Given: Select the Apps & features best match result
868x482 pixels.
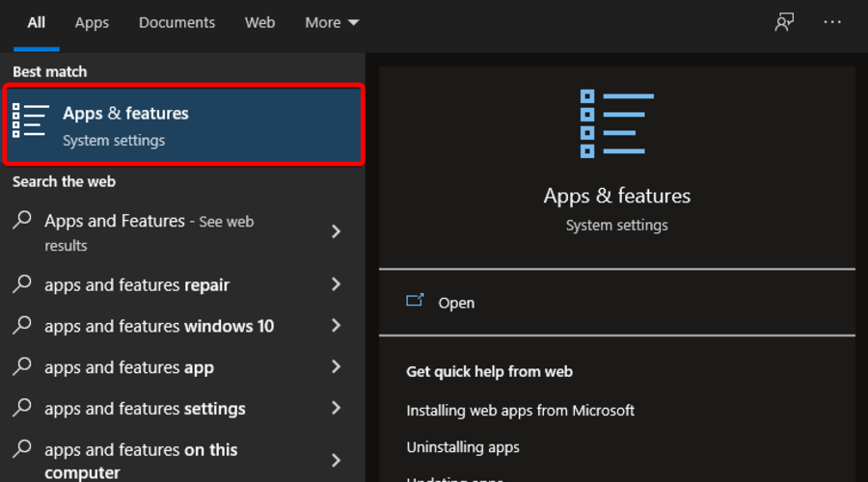Looking at the screenshot, I should 183,124.
